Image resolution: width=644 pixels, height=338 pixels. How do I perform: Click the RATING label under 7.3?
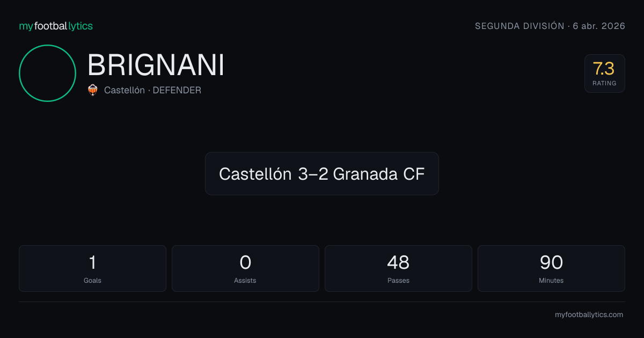(x=604, y=83)
